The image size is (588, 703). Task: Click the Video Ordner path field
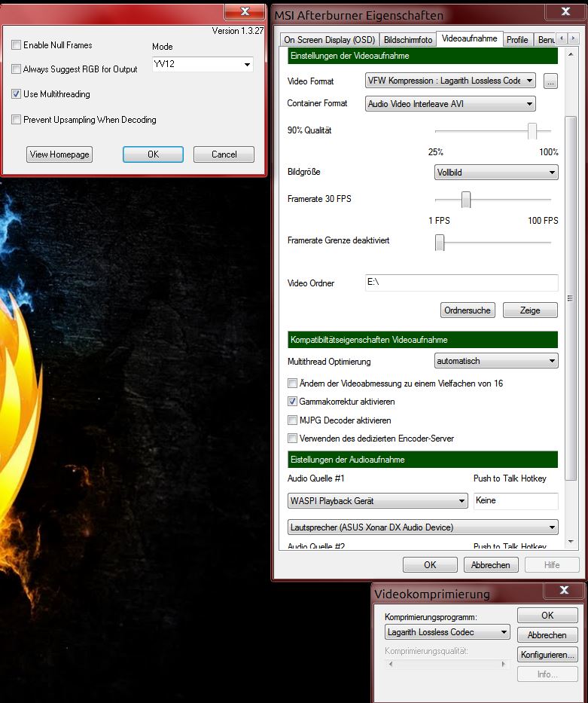[462, 283]
